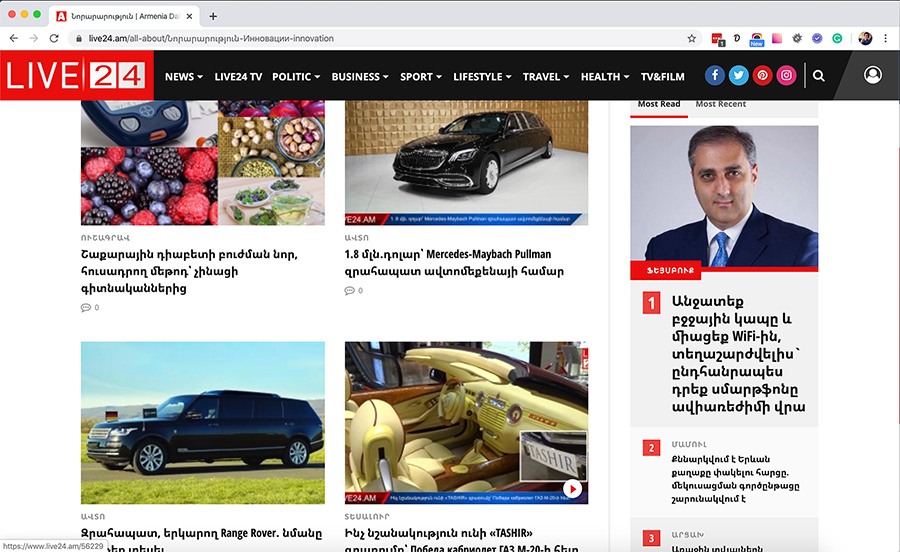Open comments on the diabetes article
The width and height of the screenshot is (900, 552).
[x=90, y=308]
